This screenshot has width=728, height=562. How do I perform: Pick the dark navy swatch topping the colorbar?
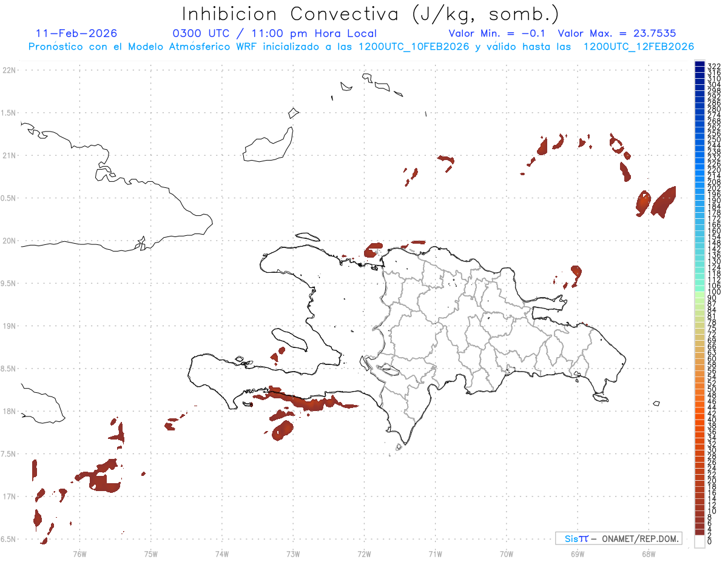[x=700, y=64]
